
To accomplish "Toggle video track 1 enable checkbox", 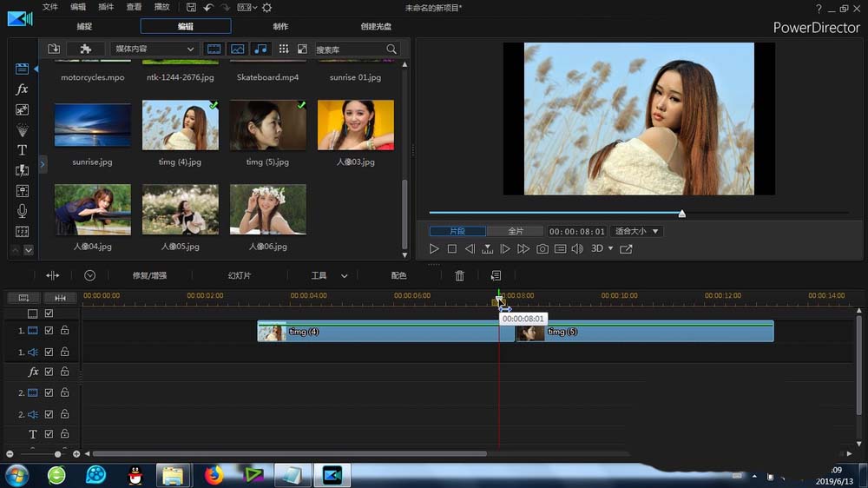I will tap(49, 331).
